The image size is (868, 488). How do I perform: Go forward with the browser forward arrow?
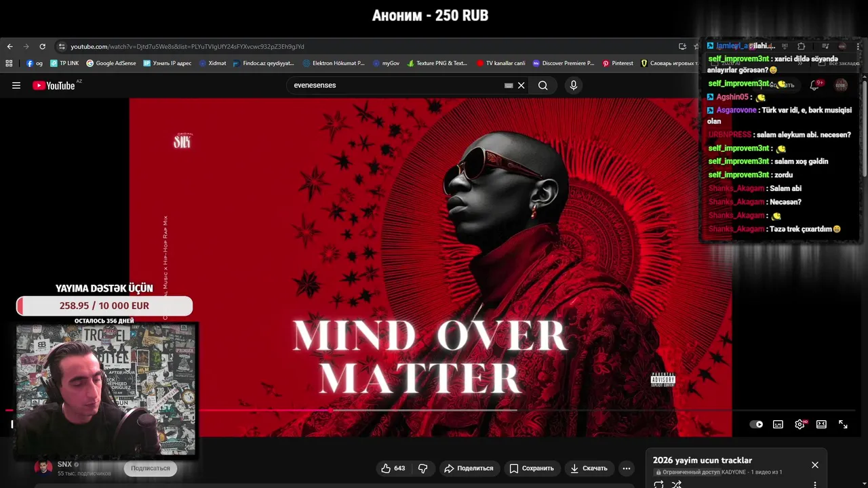pos(26,47)
